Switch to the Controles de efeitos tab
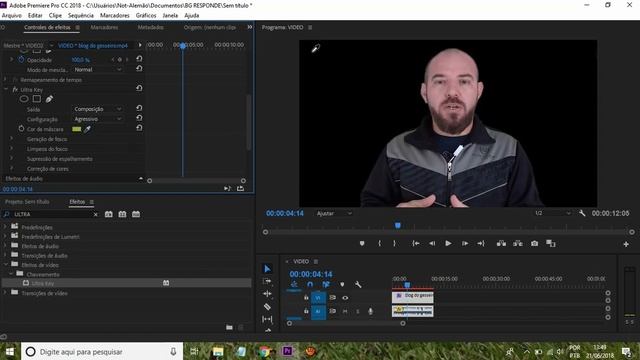640x360 pixels. click(x=47, y=27)
